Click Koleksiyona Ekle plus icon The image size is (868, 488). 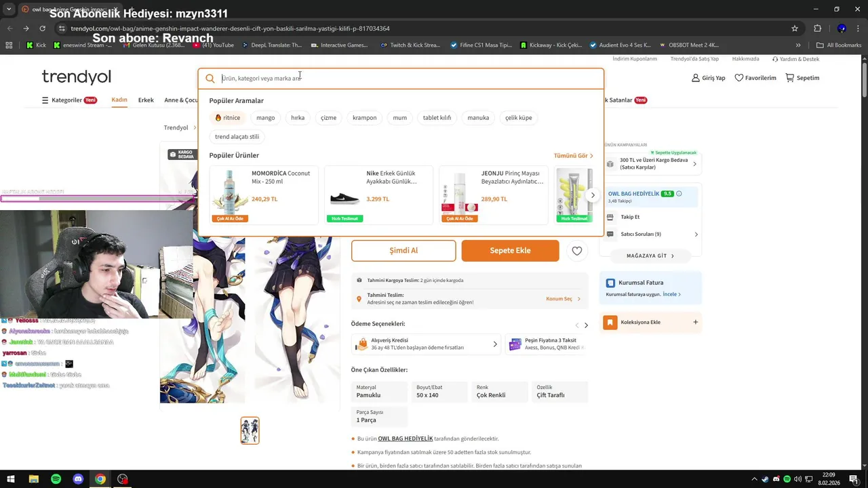coord(695,323)
